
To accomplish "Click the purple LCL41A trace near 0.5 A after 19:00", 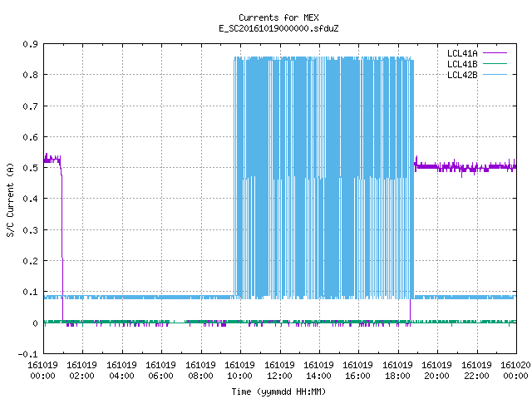I will 465,166.
